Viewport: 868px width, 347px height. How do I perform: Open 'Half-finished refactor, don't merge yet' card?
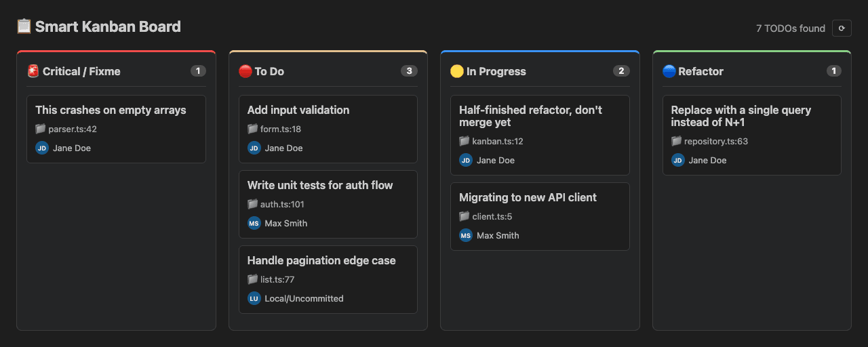coord(540,135)
